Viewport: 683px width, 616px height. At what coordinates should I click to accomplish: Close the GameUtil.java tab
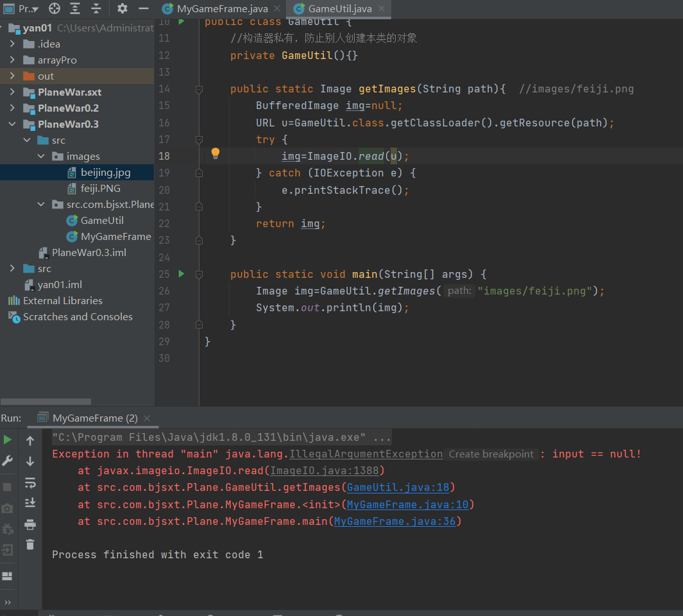click(x=382, y=8)
